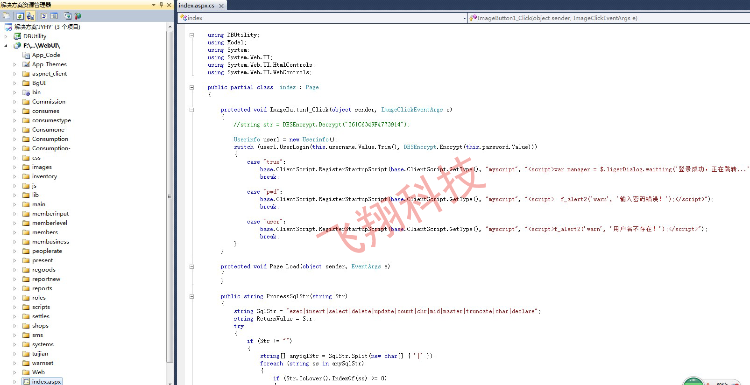This screenshot has height=385, width=750.
Task: Select the solution root node icon
Action: (8, 27)
